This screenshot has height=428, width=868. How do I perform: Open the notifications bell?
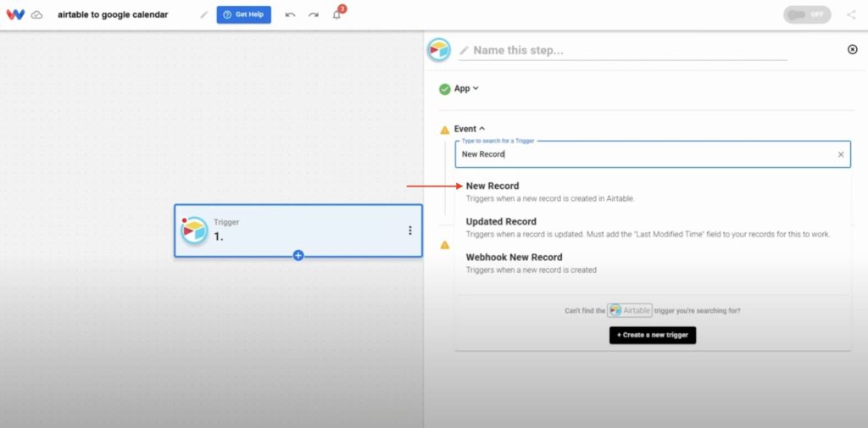pyautogui.click(x=337, y=15)
